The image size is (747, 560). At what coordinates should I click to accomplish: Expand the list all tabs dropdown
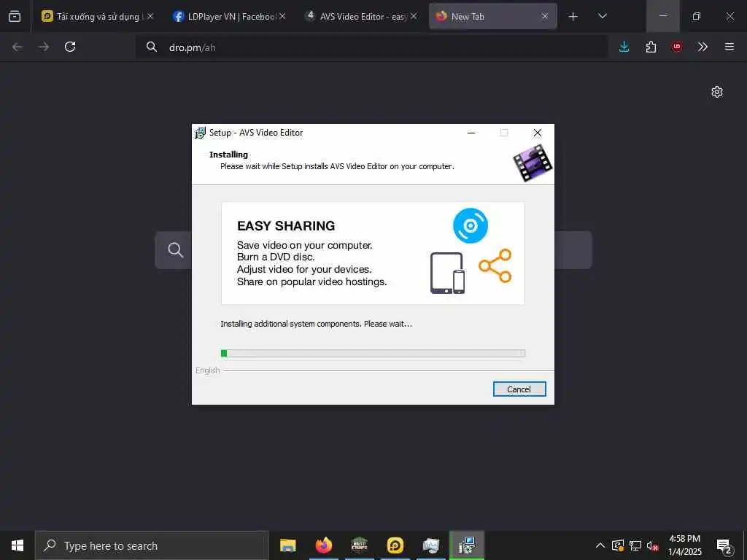tap(603, 17)
